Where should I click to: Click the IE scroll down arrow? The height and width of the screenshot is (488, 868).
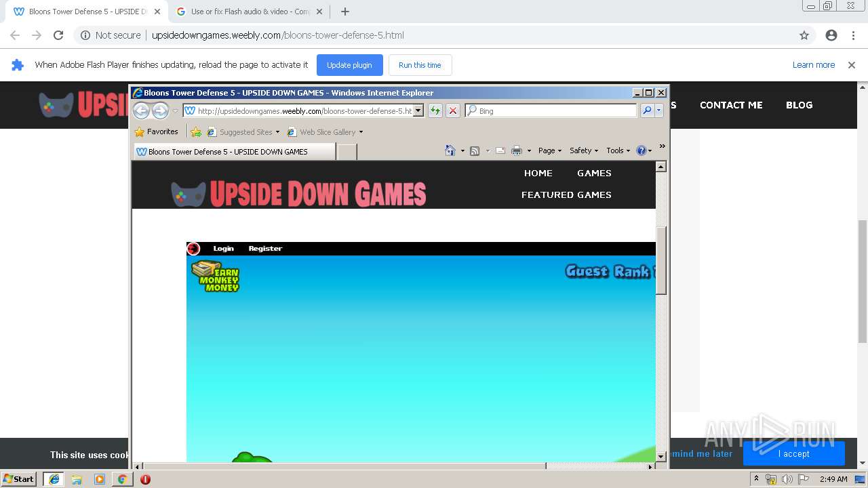pos(661,457)
